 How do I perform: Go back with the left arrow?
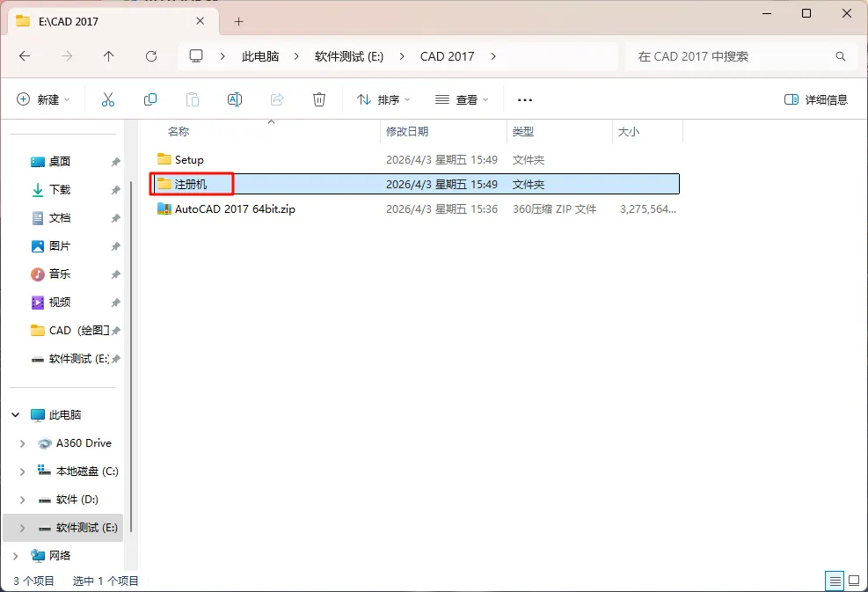coord(25,56)
